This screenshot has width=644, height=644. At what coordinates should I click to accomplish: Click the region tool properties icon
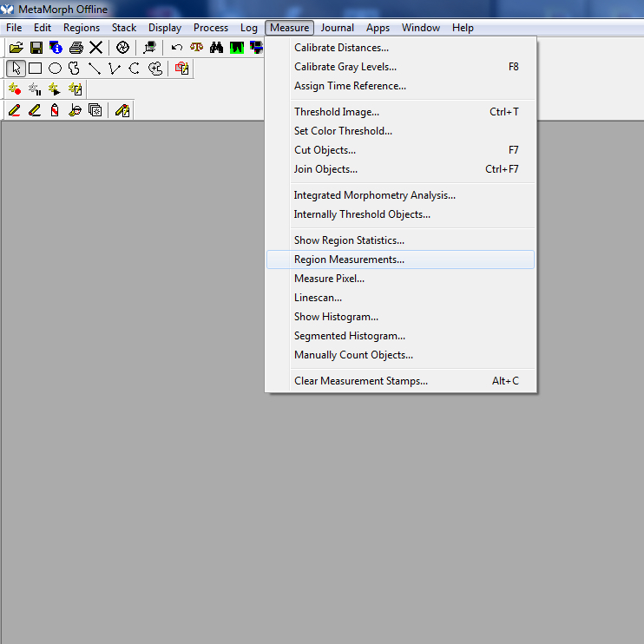pyautogui.click(x=181, y=69)
